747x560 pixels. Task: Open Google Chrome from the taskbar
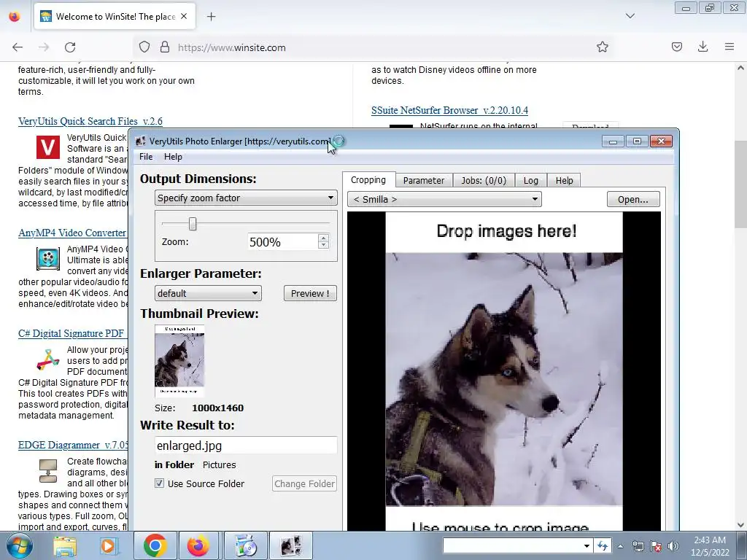(x=155, y=546)
